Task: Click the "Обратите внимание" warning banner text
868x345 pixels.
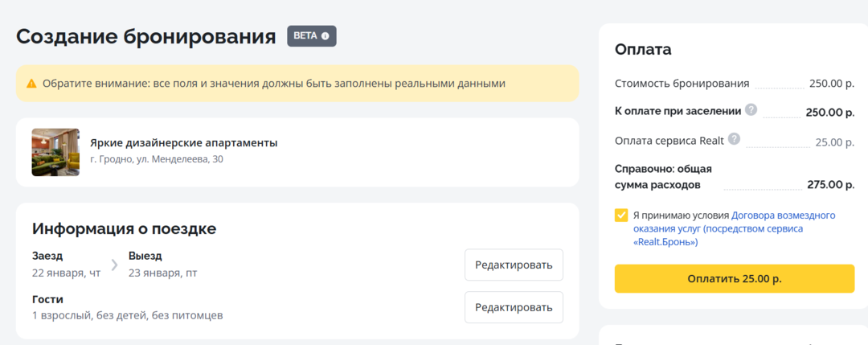Action: (x=273, y=84)
